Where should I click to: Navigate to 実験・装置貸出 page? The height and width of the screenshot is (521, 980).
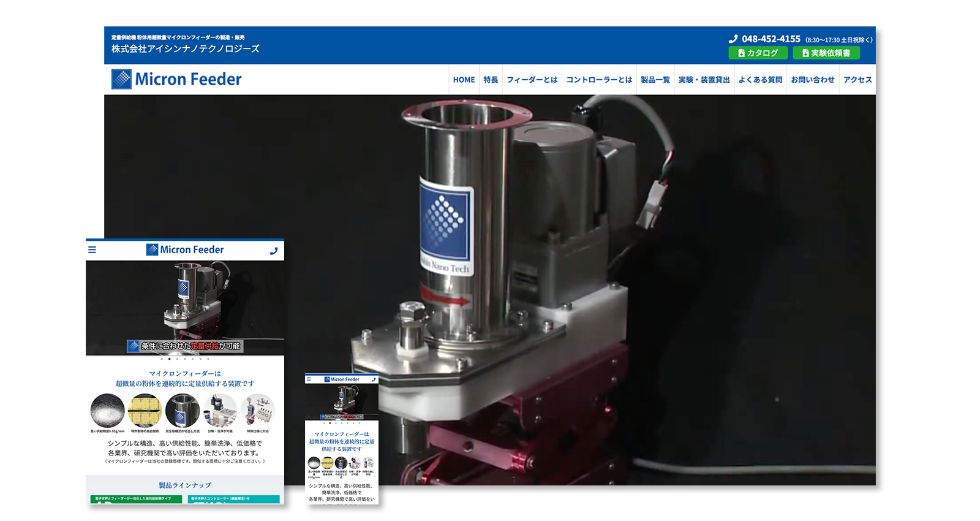click(x=704, y=80)
